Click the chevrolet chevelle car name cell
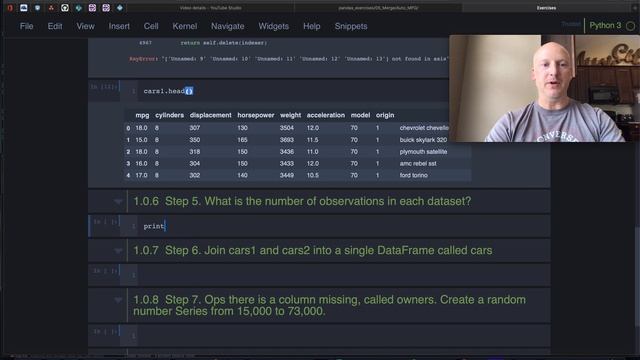Viewport: 640px width, 360px height. point(424,128)
